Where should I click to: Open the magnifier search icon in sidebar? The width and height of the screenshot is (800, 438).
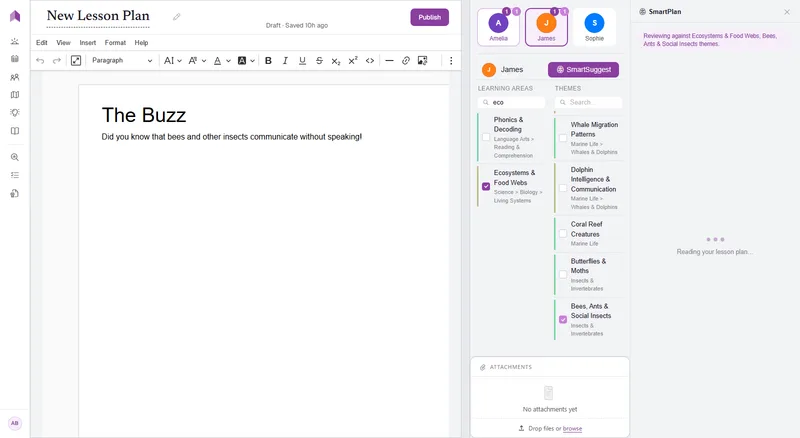pyautogui.click(x=15, y=157)
